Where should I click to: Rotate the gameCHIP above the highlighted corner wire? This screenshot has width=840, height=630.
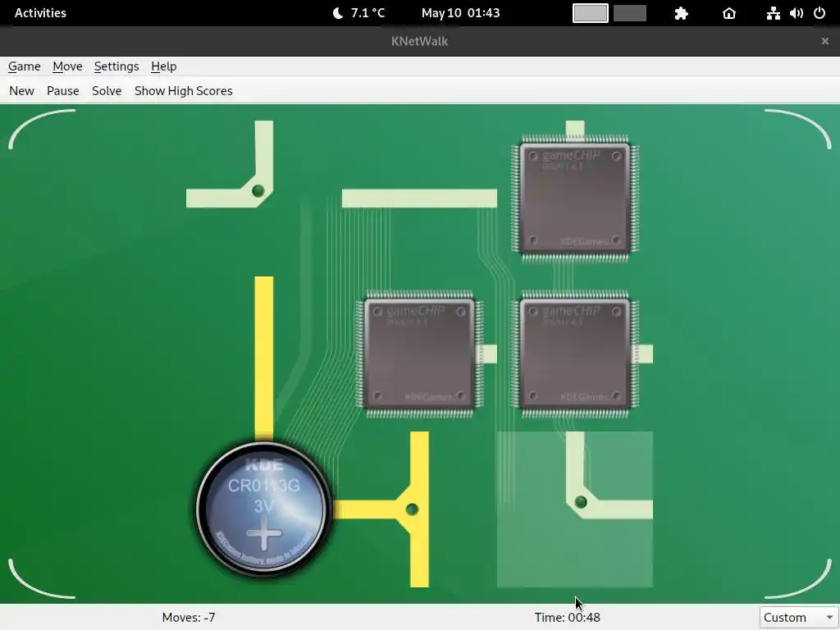(x=575, y=354)
